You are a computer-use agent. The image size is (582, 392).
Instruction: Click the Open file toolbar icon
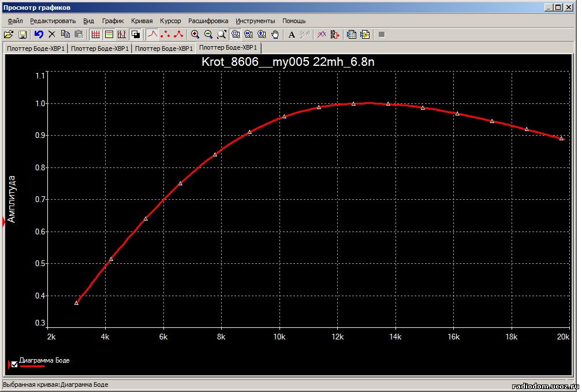point(8,35)
